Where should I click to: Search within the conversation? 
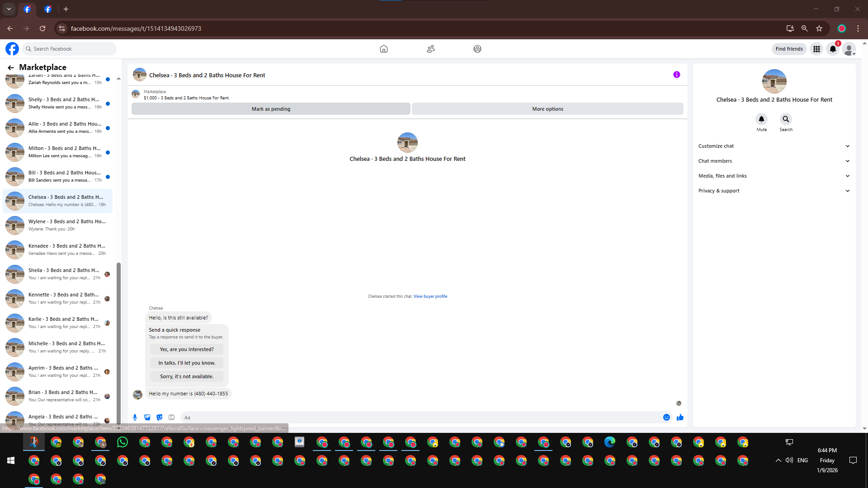[786, 119]
